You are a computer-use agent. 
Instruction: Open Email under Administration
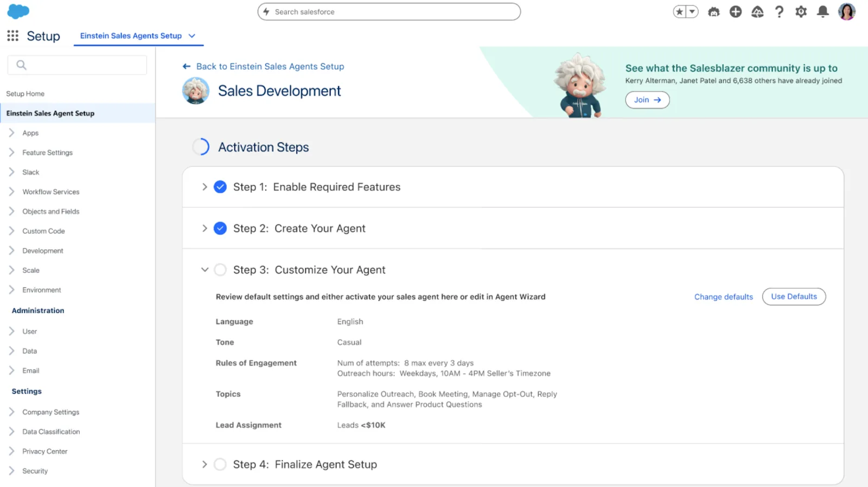click(31, 370)
